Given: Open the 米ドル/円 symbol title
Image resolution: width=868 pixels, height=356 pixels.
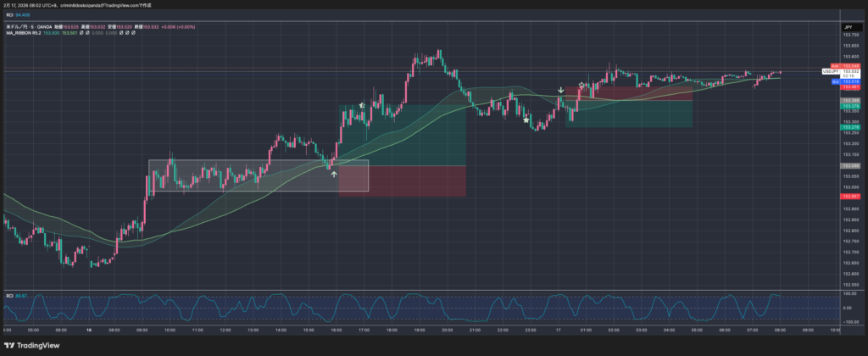Looking at the screenshot, I should pos(17,27).
